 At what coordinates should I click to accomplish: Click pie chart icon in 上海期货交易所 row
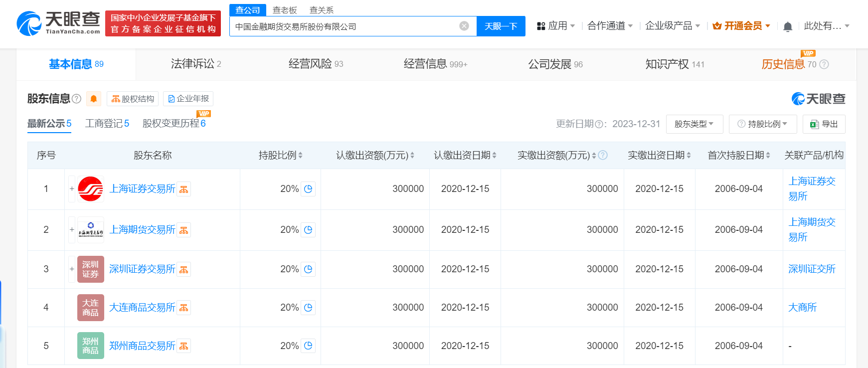point(308,230)
